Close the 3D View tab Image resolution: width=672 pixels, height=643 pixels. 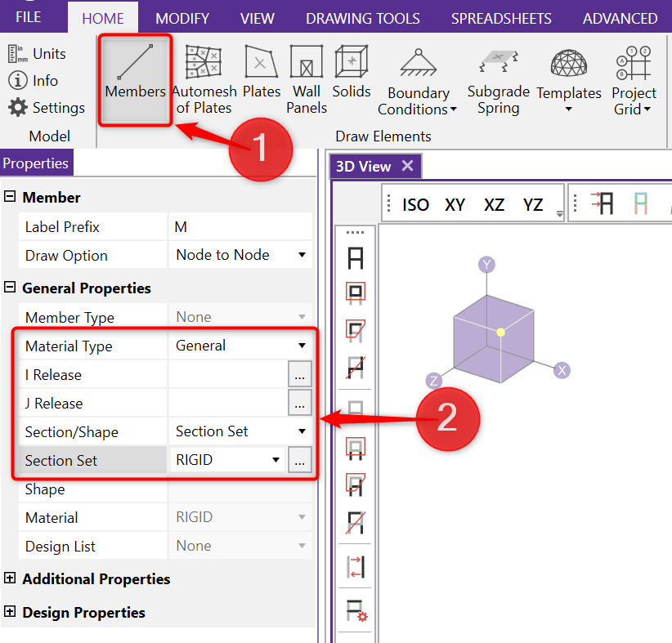(408, 166)
